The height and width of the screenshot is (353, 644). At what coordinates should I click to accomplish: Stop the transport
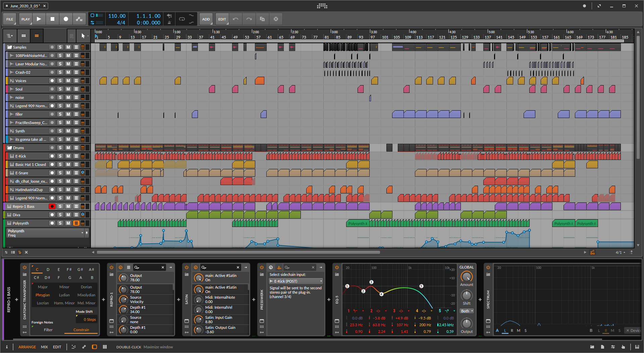point(52,19)
